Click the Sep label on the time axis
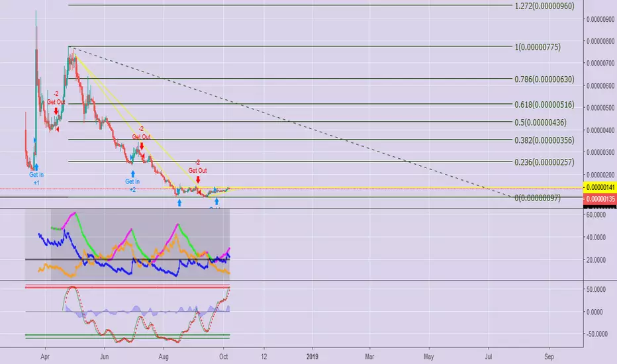The image size is (617, 364). click(x=549, y=357)
